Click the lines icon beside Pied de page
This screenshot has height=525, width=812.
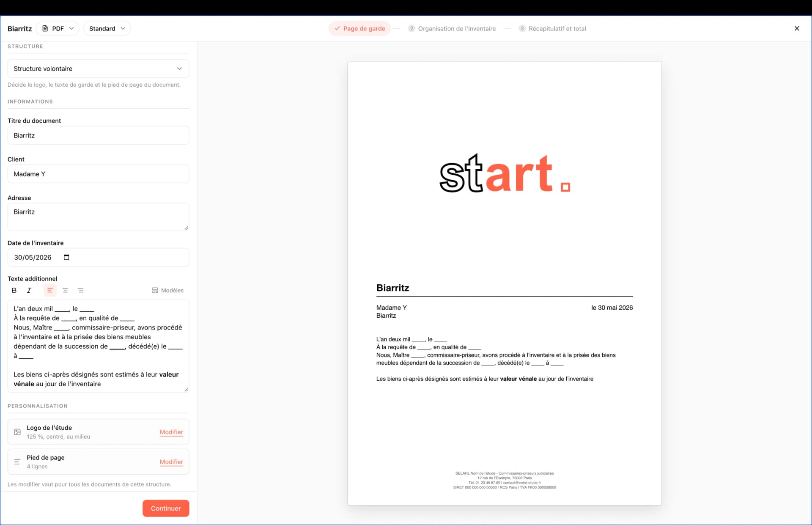(x=17, y=462)
